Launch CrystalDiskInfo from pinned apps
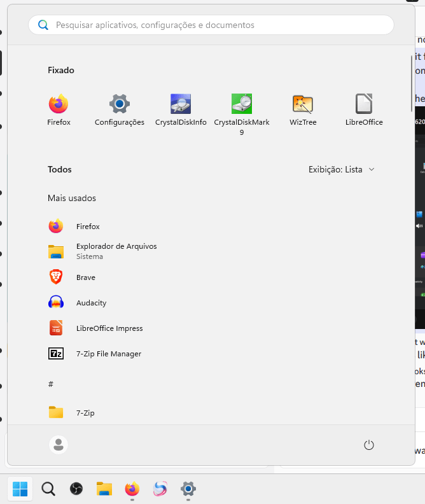Image resolution: width=425 pixels, height=504 pixels. (181, 104)
